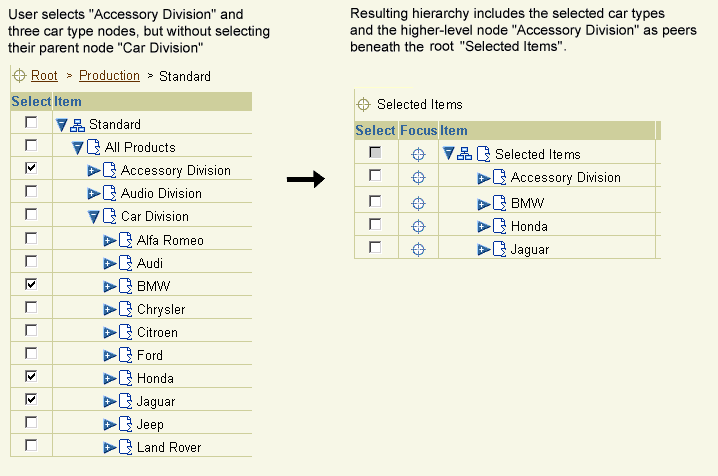The height and width of the screenshot is (476, 718).
Task: Focus on Jaguar in the result table
Action: pyautogui.click(x=418, y=249)
